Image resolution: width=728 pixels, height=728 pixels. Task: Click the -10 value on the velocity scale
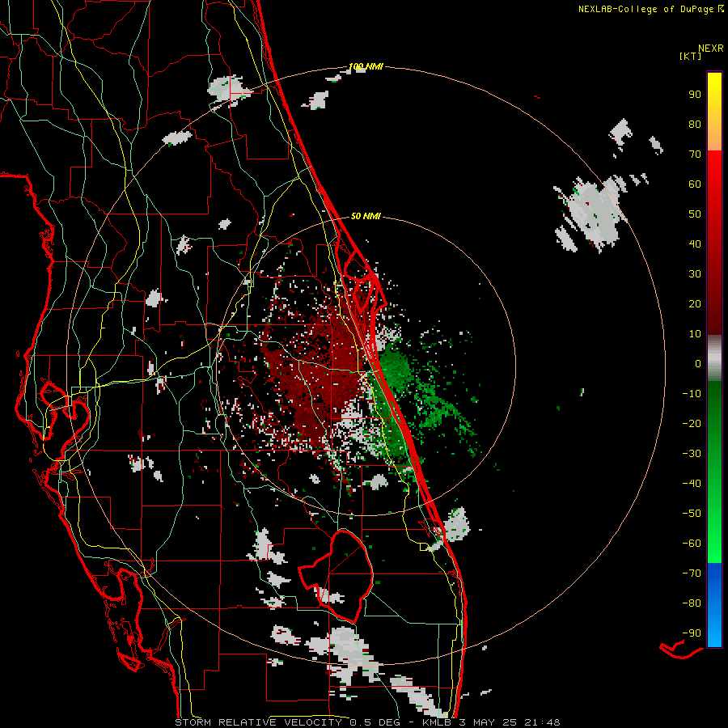692,394
